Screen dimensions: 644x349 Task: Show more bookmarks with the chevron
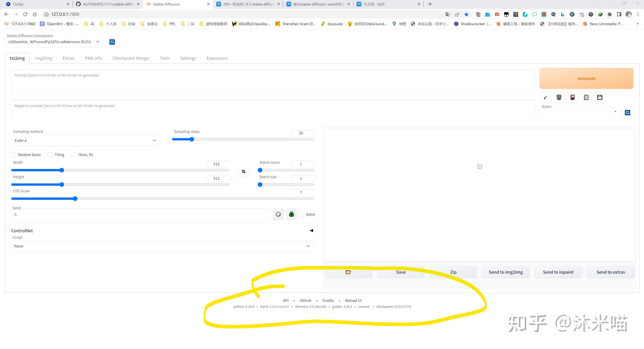637,24
